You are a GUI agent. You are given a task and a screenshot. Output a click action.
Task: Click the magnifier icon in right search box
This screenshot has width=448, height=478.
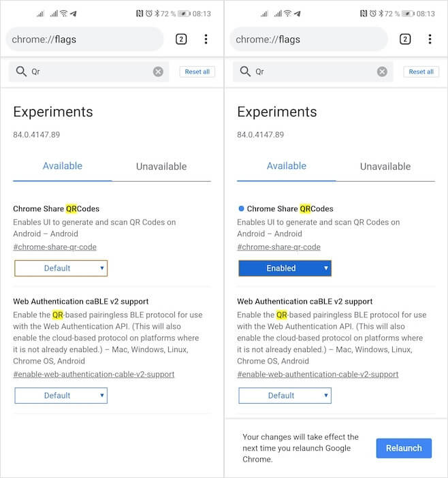point(245,71)
